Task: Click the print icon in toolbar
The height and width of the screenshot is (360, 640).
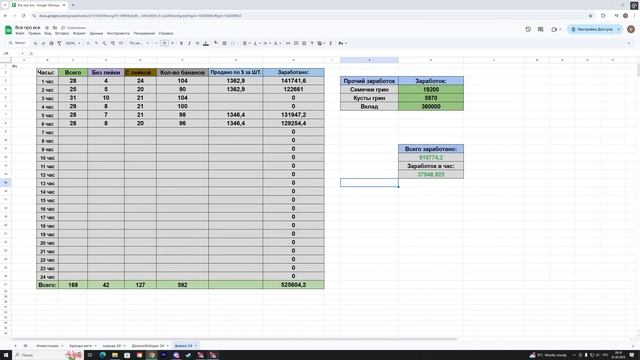Action: pyautogui.click(x=51, y=43)
